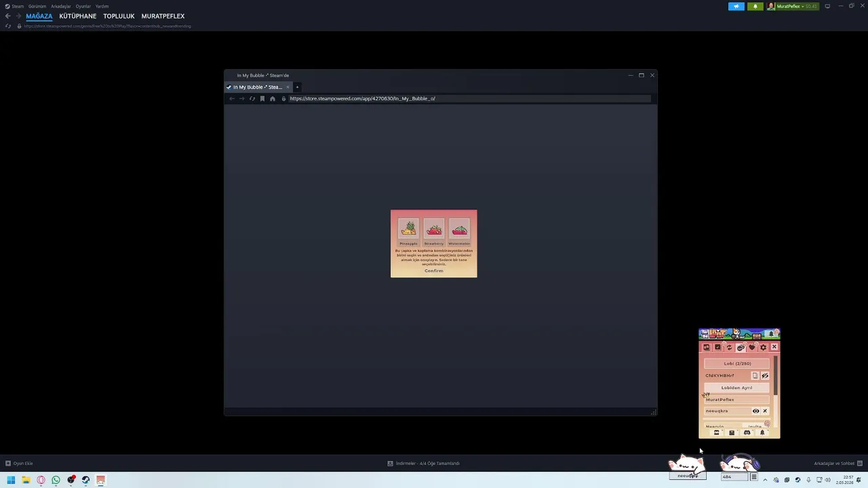This screenshot has height=488, width=868.
Task: Go back in the popup browser
Action: (232, 99)
